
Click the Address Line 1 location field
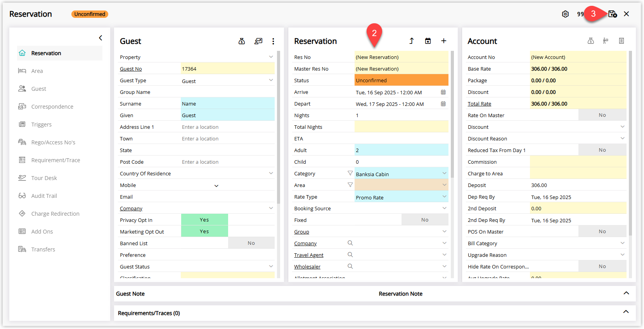228,127
